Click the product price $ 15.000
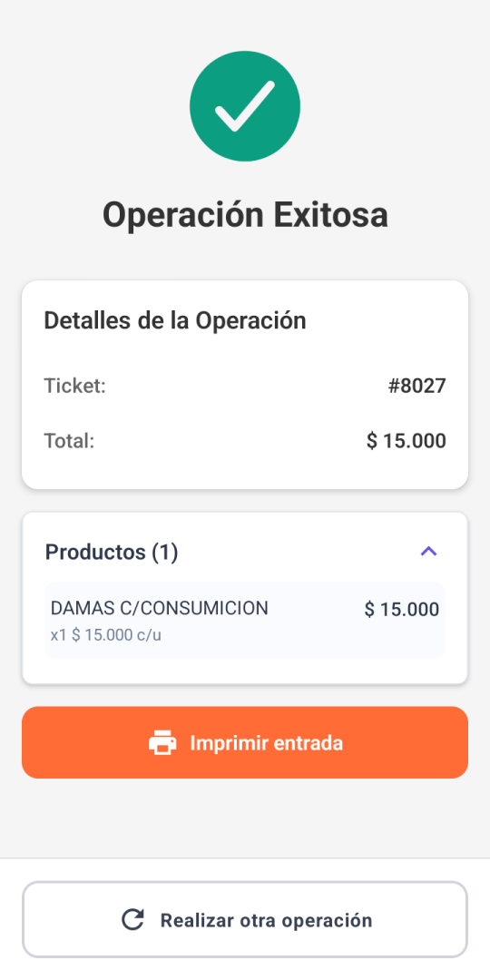Viewport: 490px width, 980px height. pyautogui.click(x=402, y=609)
